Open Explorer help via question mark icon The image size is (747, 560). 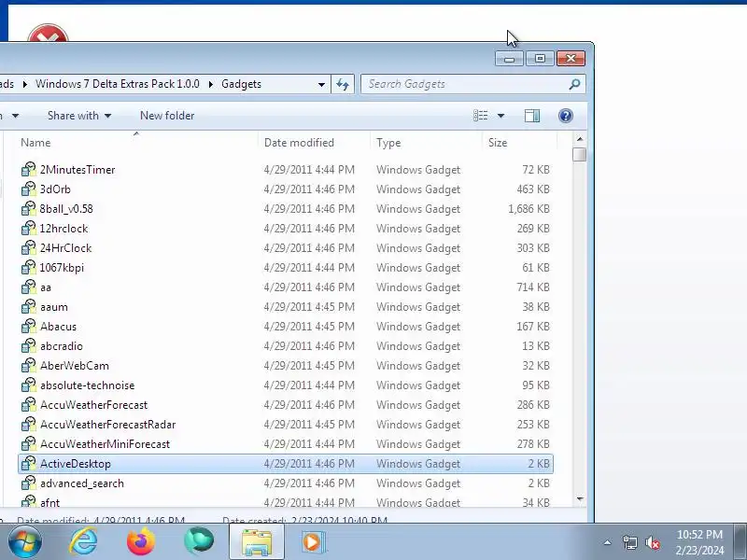566,116
